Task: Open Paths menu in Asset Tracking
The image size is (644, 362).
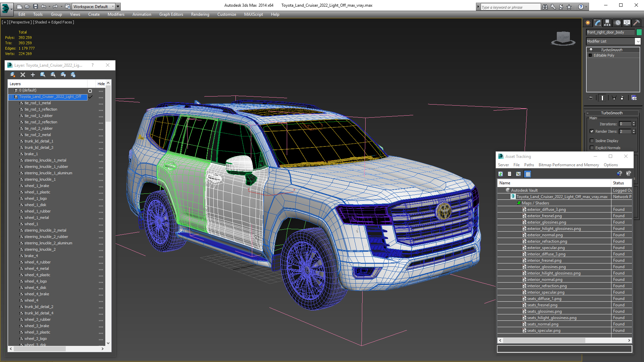Action: coord(529,165)
